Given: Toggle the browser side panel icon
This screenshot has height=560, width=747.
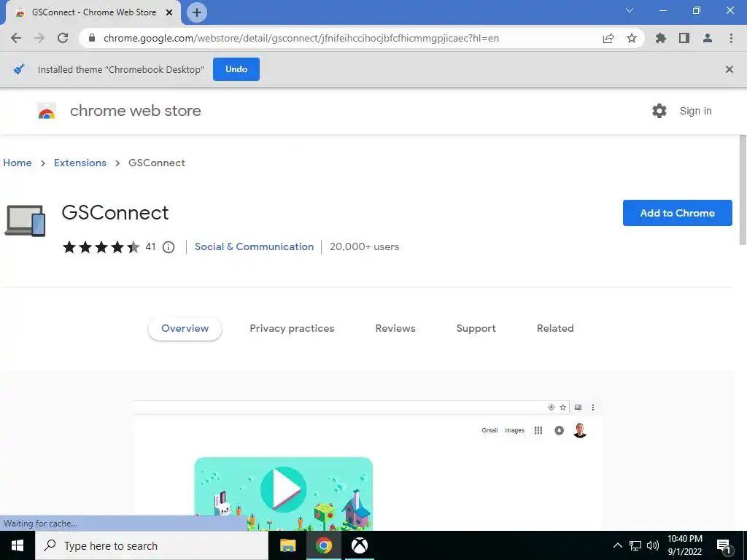Looking at the screenshot, I should [684, 38].
